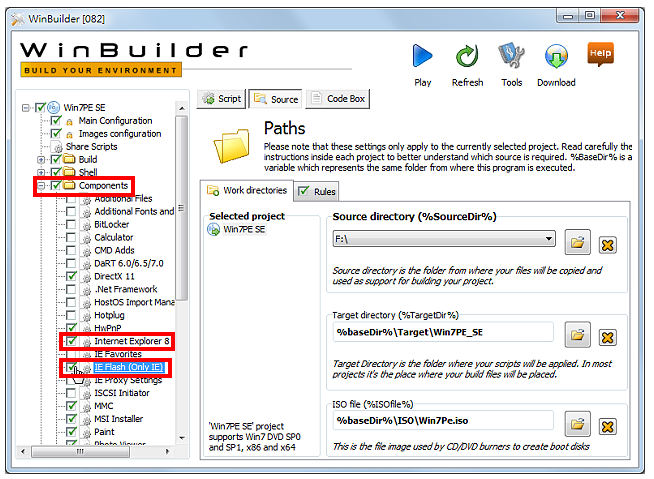
Task: Click the Target directory input field
Action: (x=443, y=332)
